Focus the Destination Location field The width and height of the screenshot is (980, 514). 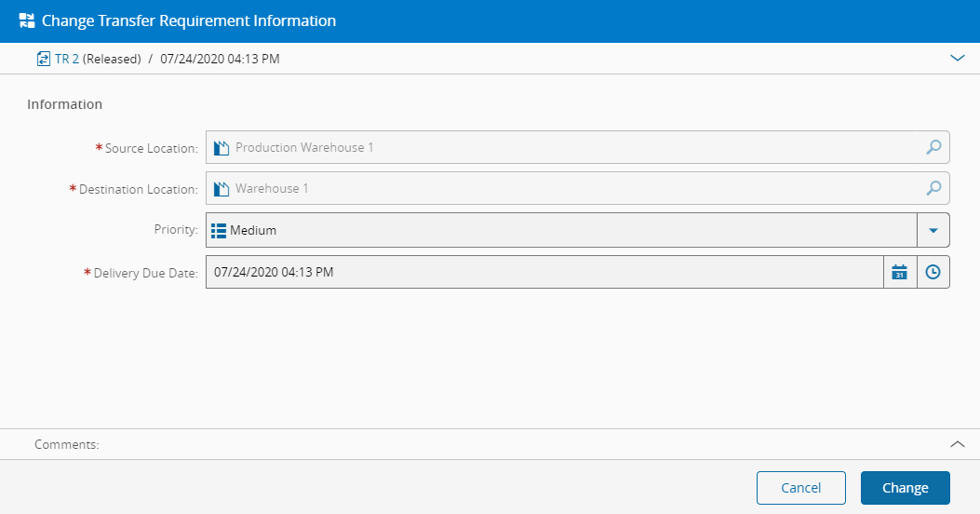[558, 188]
